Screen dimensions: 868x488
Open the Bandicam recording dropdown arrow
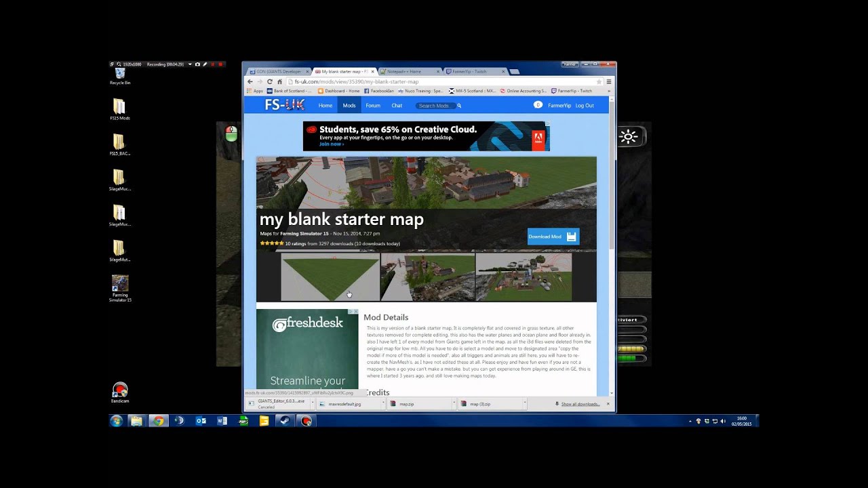[x=190, y=64]
